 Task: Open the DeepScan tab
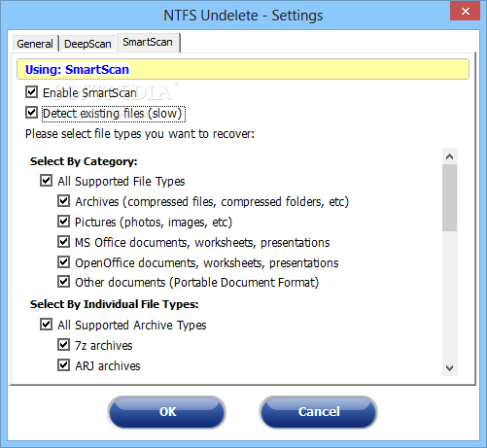[x=87, y=44]
